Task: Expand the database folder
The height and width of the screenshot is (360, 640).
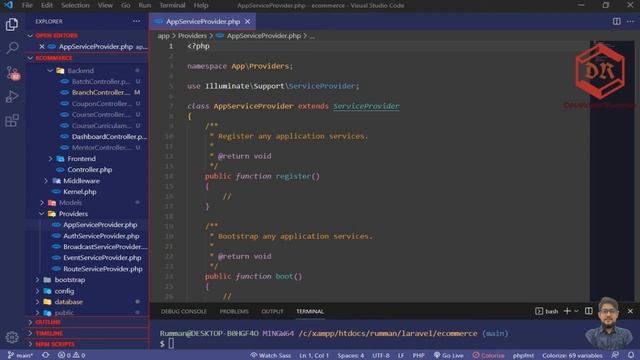Action: [x=69, y=302]
